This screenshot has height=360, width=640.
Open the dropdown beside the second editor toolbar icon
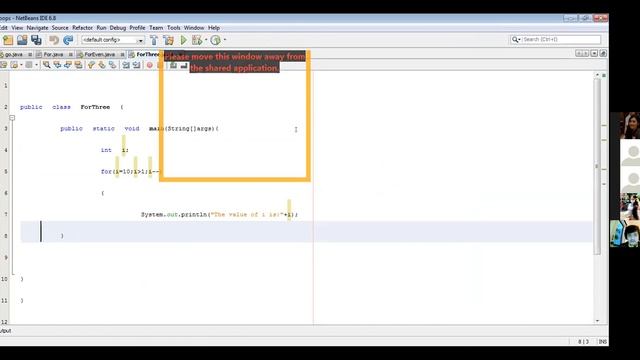coord(21,65)
